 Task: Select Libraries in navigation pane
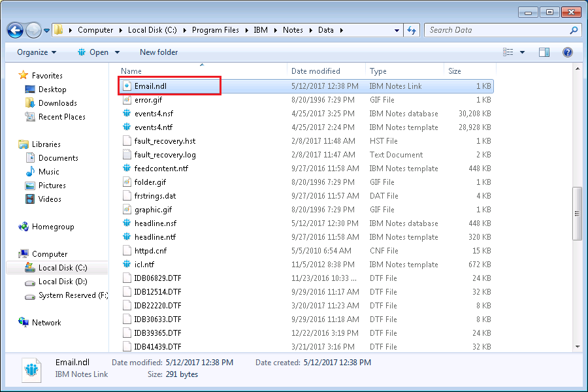tap(46, 144)
